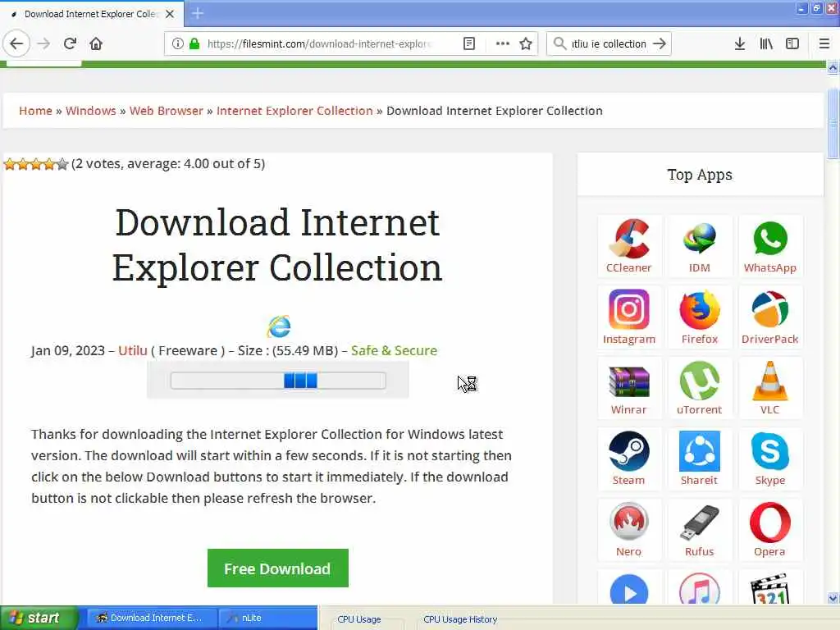Click the green padlock security icon
The image size is (840, 630).
(x=195, y=43)
